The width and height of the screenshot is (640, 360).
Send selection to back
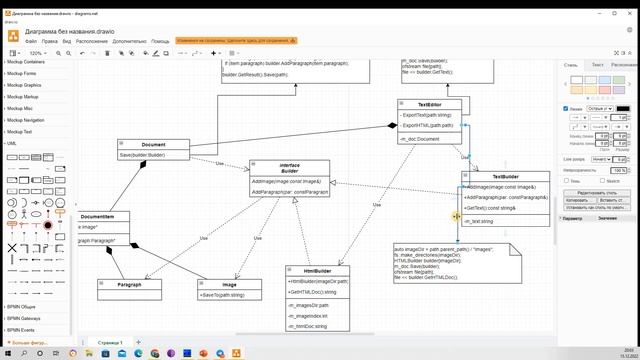coord(131,53)
